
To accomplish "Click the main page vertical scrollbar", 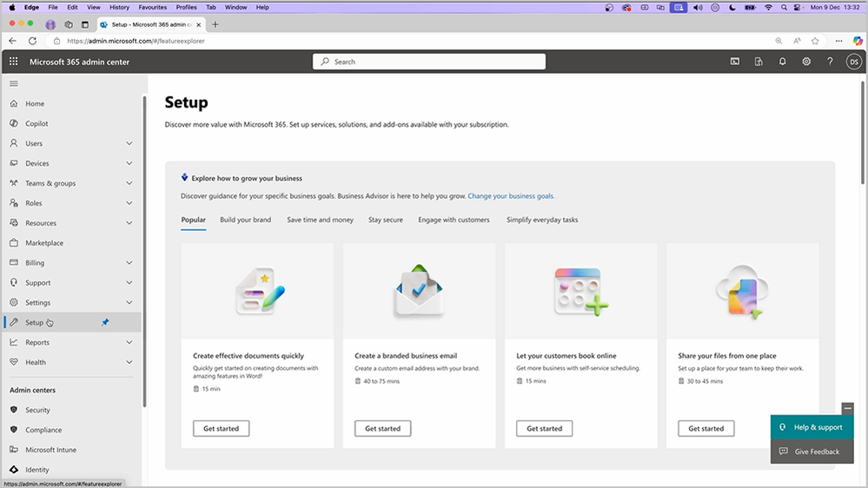I will click(863, 133).
